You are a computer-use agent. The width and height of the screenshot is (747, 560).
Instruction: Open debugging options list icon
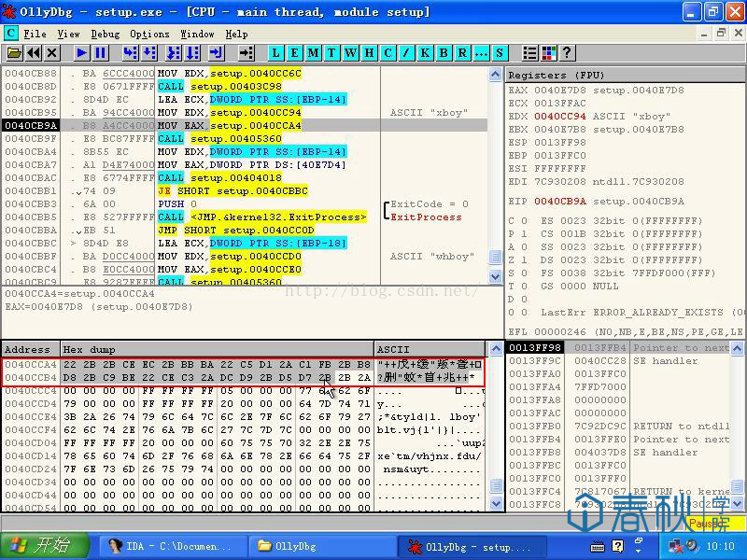pyautogui.click(x=529, y=53)
